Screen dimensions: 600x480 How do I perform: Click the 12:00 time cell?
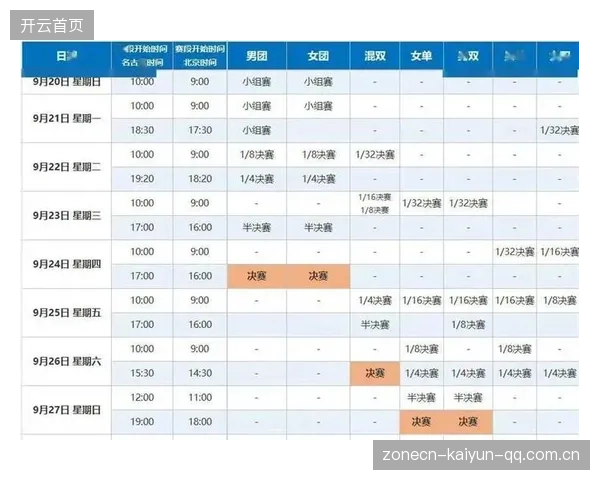(142, 398)
